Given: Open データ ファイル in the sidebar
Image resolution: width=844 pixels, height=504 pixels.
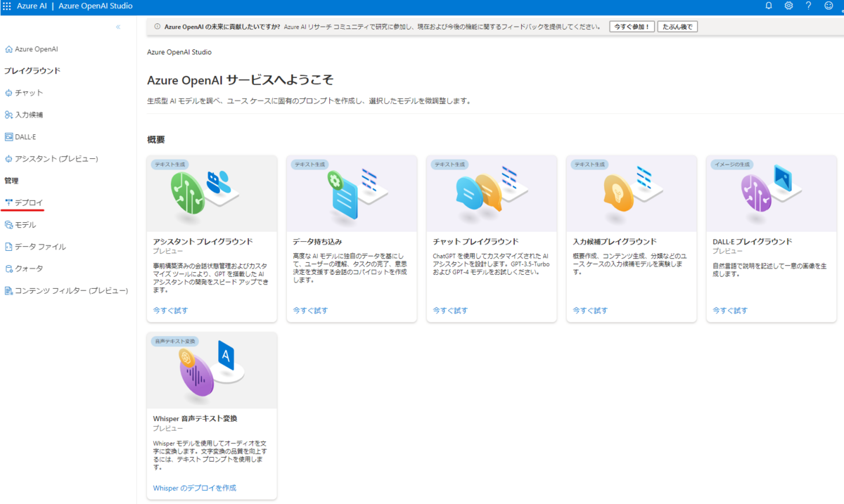Looking at the screenshot, I should click(39, 246).
